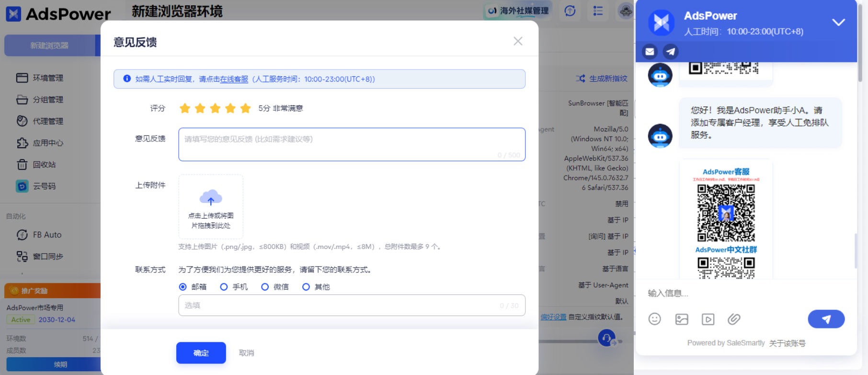Set rating to three stars
Image resolution: width=868 pixels, height=375 pixels.
point(215,108)
